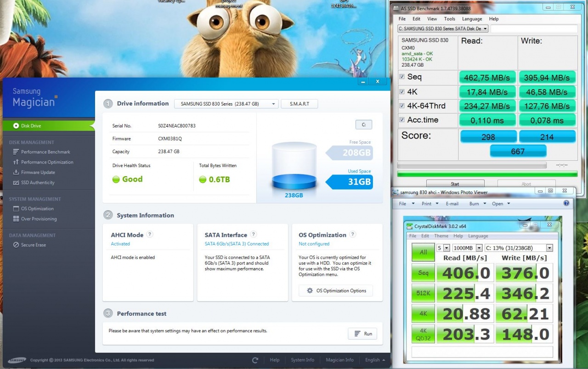The width and height of the screenshot is (588, 369).
Task: Open the Help menu in AS SSD Benchmark
Action: (494, 19)
